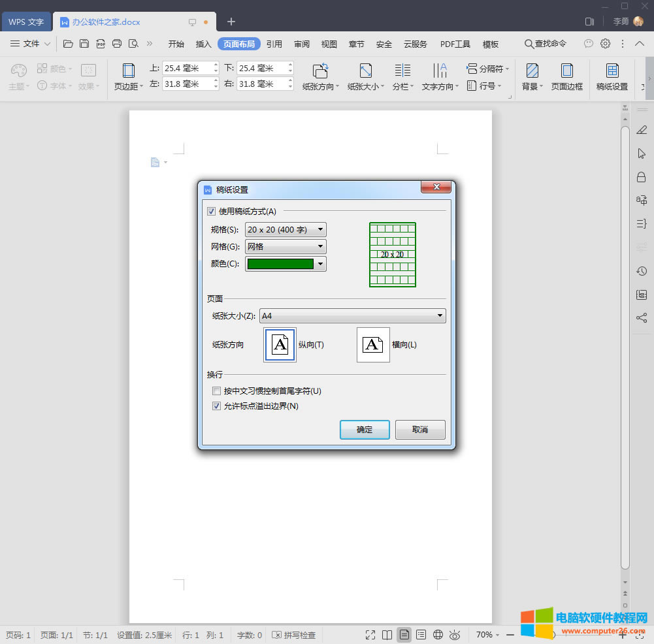The width and height of the screenshot is (654, 644).
Task: Expand the 网格 grid type dropdown
Action: tap(286, 247)
